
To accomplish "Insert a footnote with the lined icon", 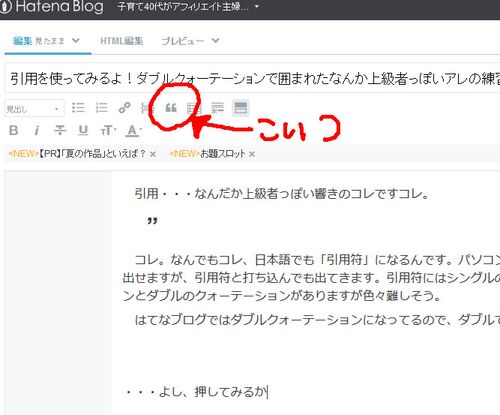I will point(217,108).
